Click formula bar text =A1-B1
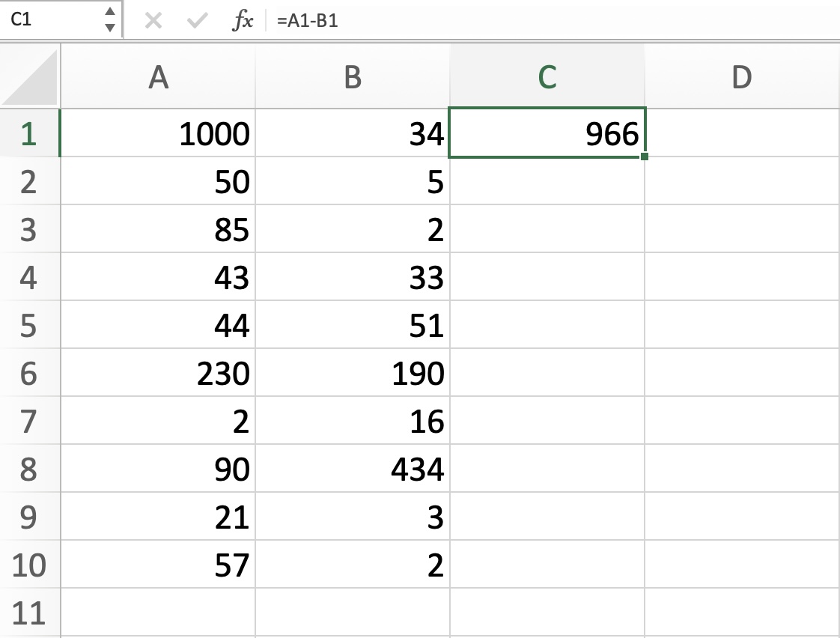 (x=307, y=21)
